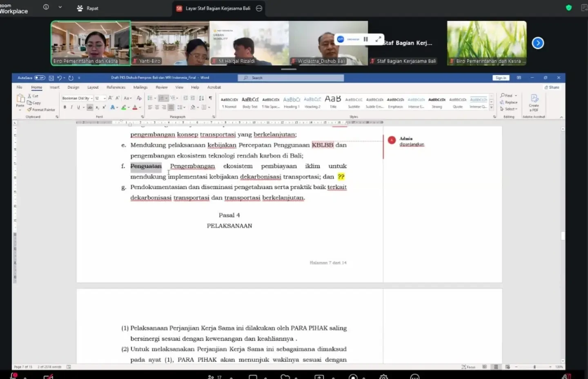
Task: Click the Increase Indent icon
Action: coord(192,98)
